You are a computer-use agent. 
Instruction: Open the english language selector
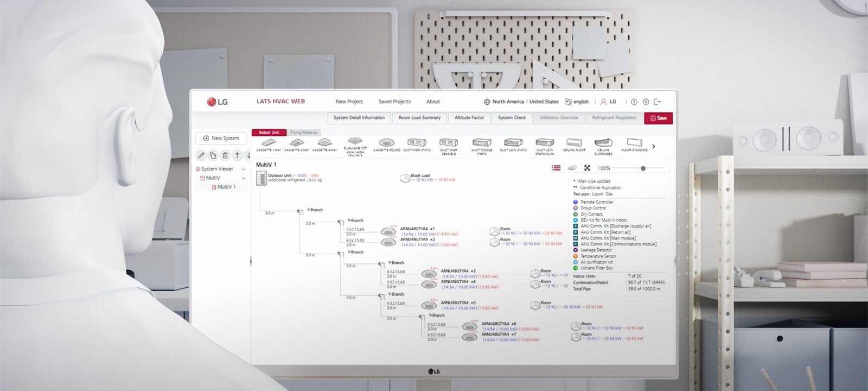pos(577,102)
